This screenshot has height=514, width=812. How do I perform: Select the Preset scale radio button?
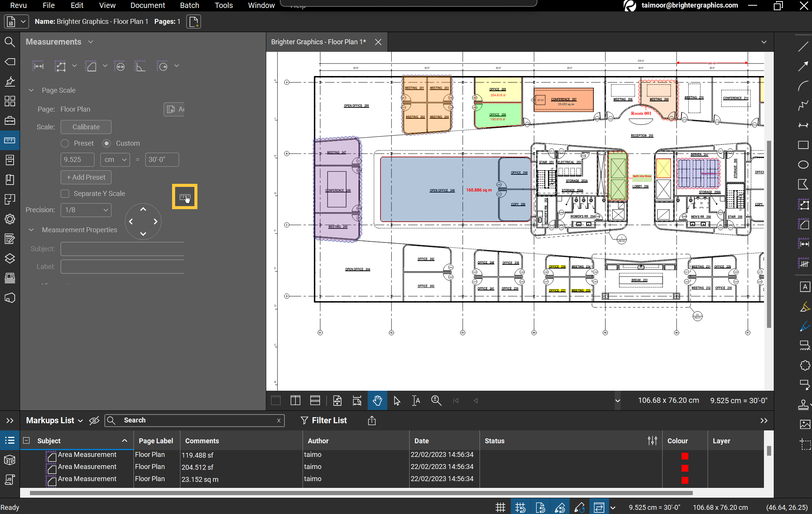coord(65,143)
